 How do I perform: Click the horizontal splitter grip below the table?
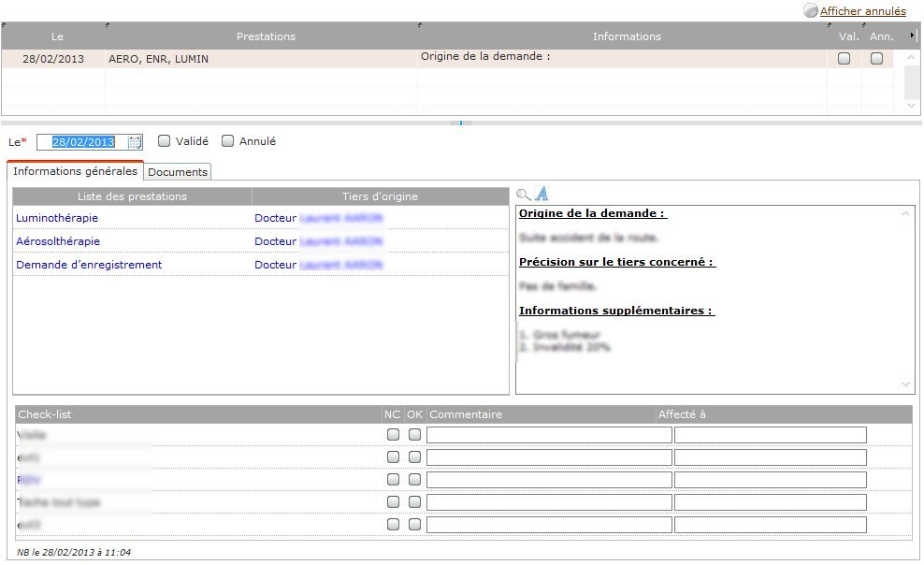461,123
